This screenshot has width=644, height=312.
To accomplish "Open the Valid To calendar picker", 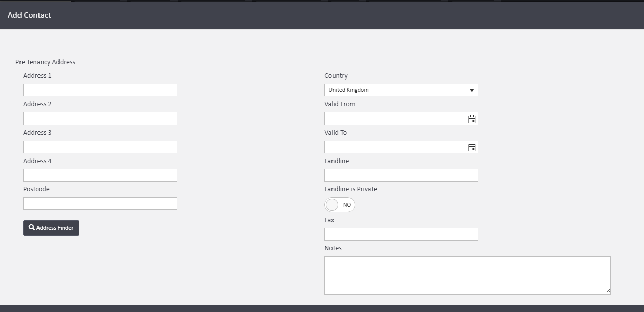I will pos(471,147).
